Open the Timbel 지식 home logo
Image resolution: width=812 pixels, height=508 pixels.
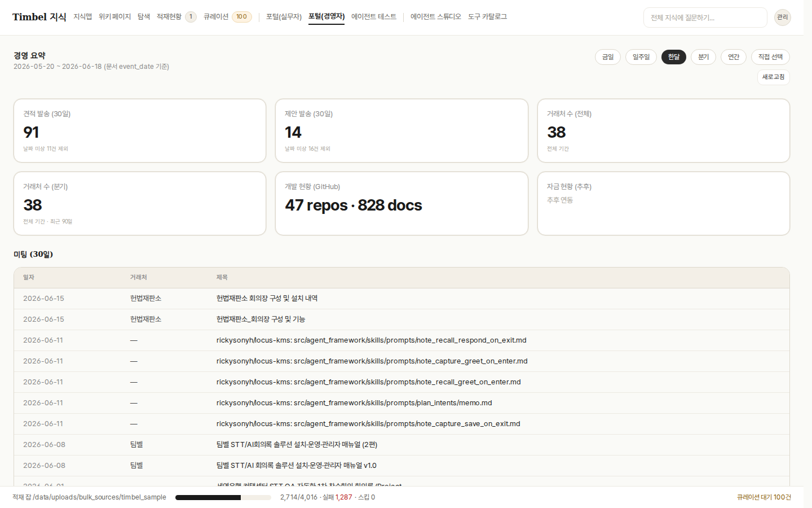click(x=39, y=17)
